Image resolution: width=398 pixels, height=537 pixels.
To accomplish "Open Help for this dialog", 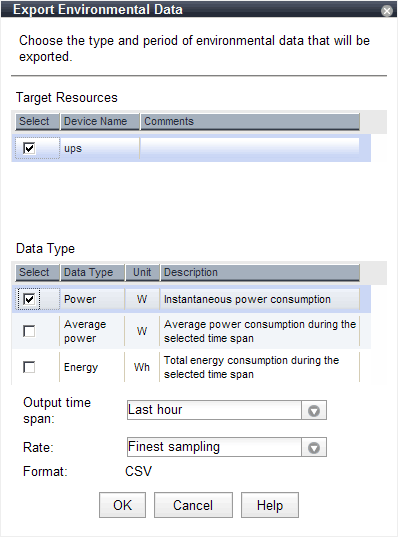I will click(270, 505).
